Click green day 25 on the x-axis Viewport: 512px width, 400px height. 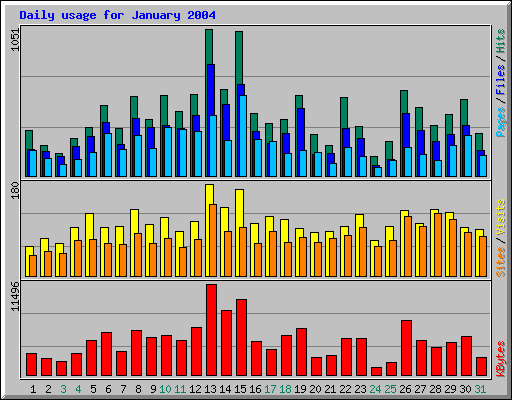click(x=390, y=389)
